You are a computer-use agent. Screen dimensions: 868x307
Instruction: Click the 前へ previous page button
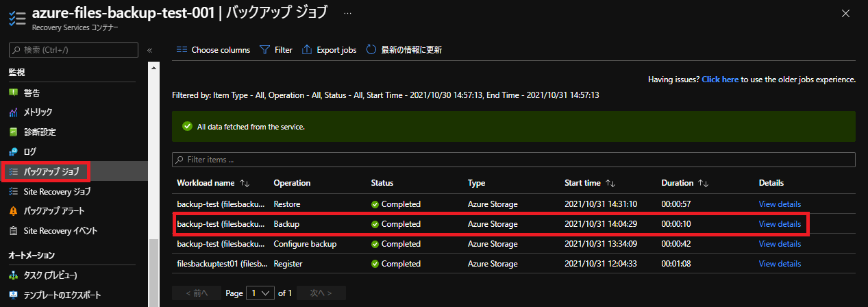(197, 293)
